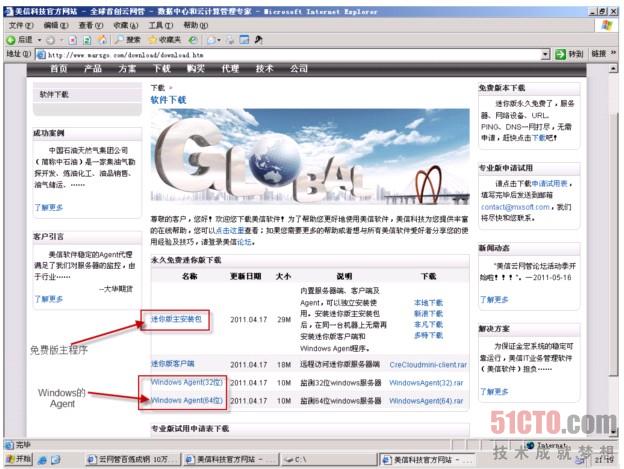Go to the 方案 site nav tab

[127, 68]
